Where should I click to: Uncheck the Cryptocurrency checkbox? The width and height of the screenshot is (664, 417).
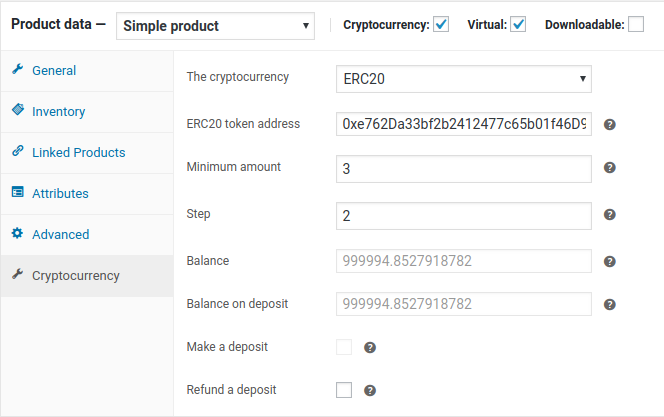(x=441, y=24)
